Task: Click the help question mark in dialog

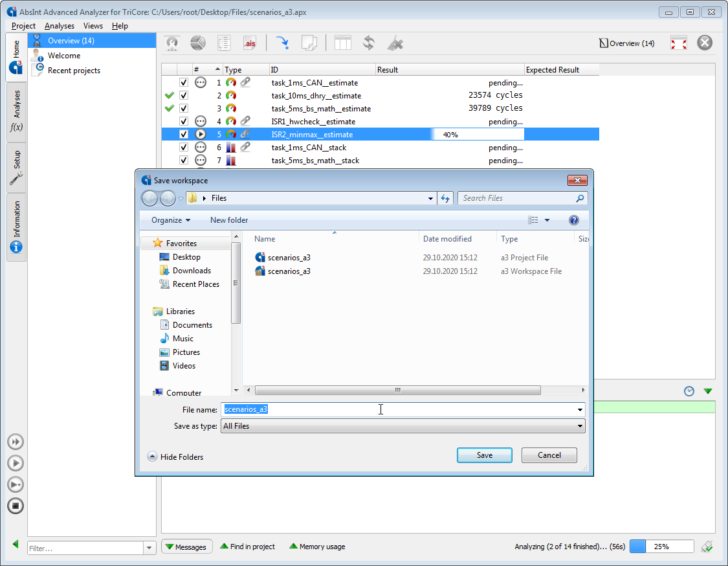Action: pyautogui.click(x=574, y=220)
